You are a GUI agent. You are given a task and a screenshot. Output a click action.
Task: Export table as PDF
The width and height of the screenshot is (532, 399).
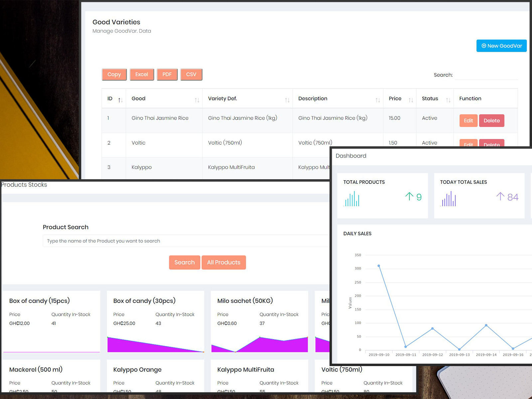click(x=167, y=74)
